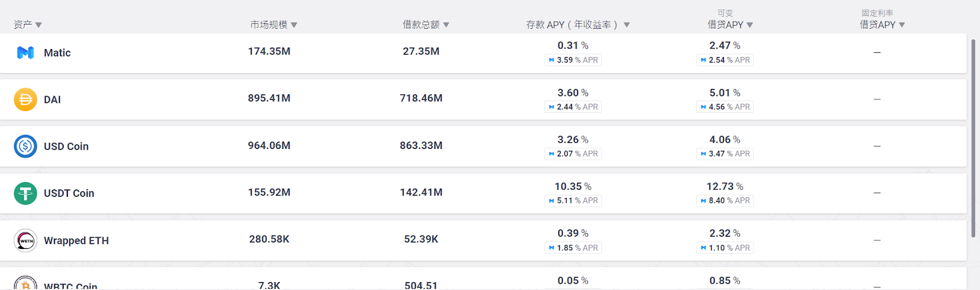This screenshot has height=290, width=980.
Task: Select DAI market size 895.41M
Action: (x=269, y=98)
